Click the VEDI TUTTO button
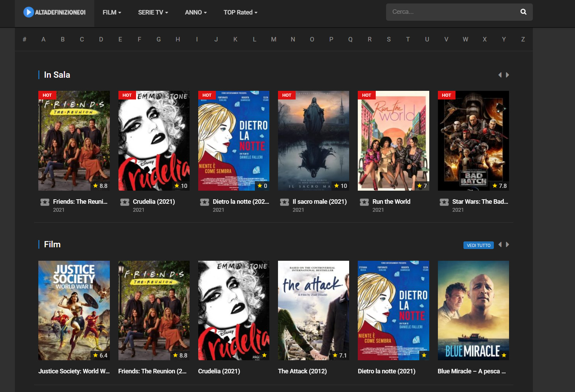This screenshot has height=392, width=575. tap(479, 245)
